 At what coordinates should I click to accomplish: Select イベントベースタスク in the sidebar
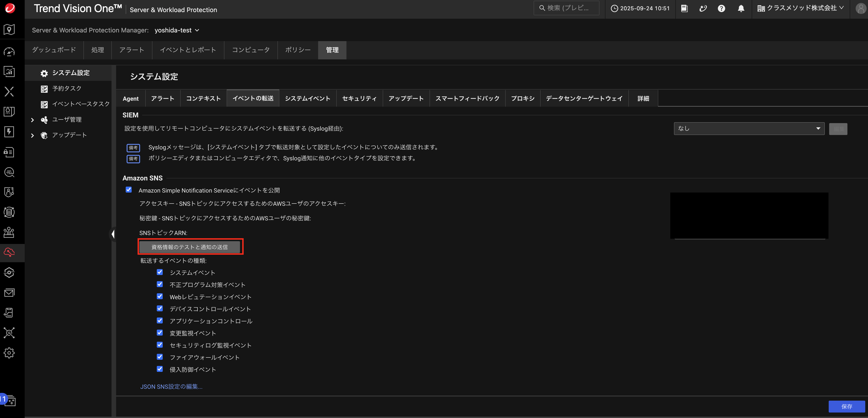point(81,104)
